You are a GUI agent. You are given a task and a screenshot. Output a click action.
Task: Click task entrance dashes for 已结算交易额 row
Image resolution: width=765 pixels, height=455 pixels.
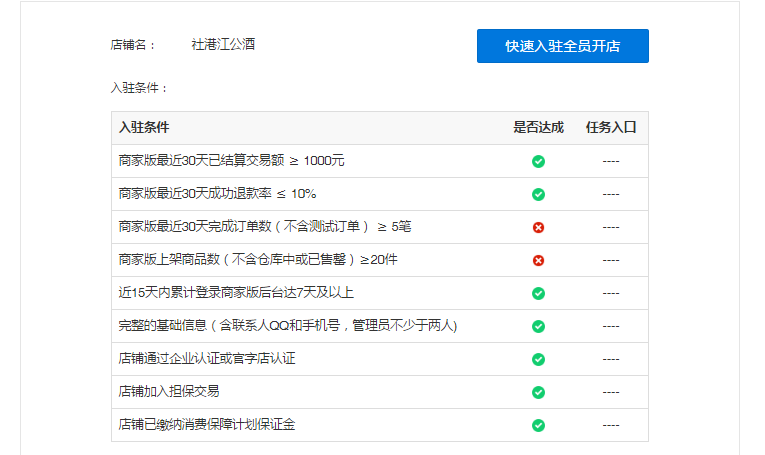tap(610, 161)
